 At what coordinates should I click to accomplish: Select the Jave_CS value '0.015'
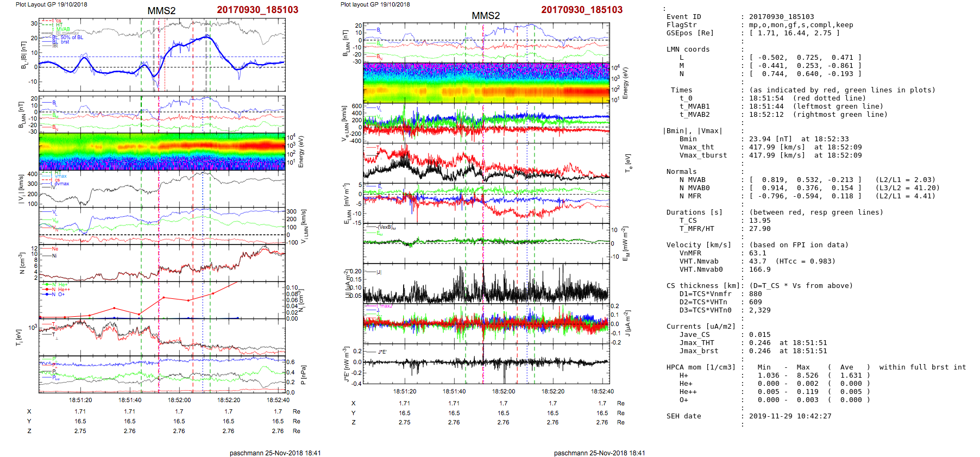pyautogui.click(x=759, y=335)
